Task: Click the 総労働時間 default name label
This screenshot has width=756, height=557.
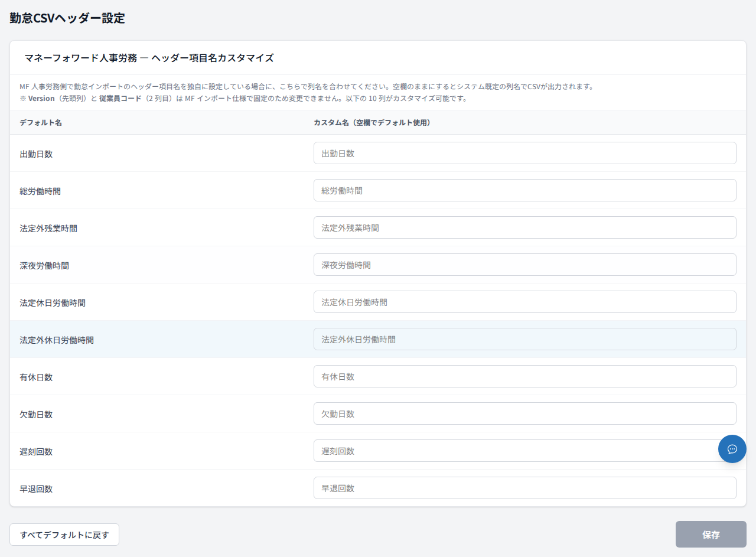Action: (x=40, y=191)
